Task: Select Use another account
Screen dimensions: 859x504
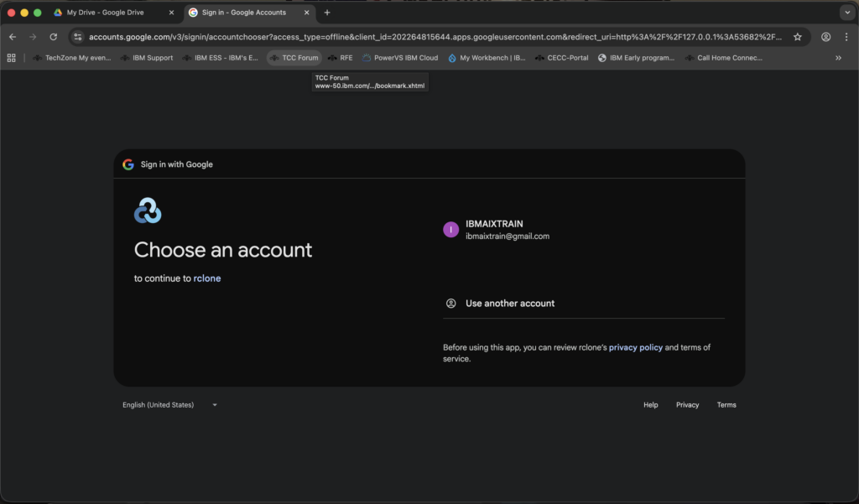Action: (510, 304)
